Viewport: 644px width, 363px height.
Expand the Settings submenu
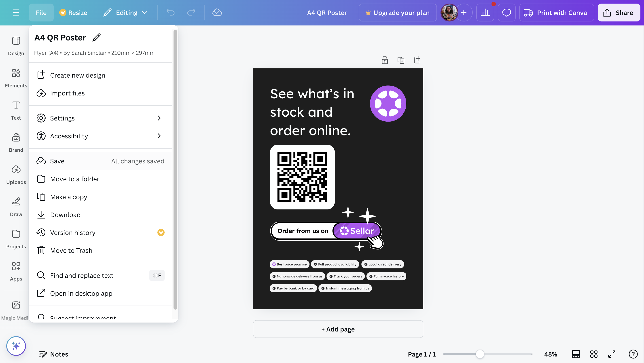point(100,118)
